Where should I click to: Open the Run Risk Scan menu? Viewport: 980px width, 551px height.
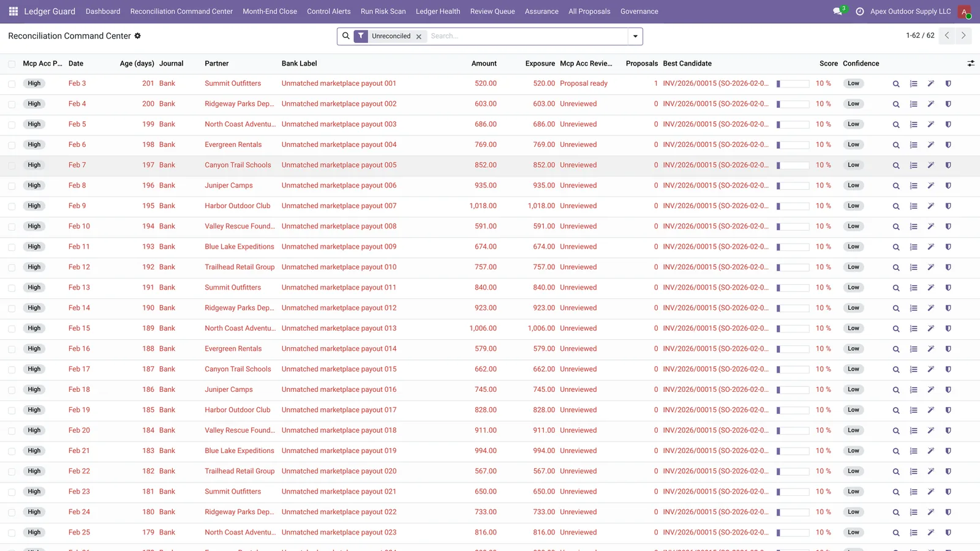coord(383,12)
